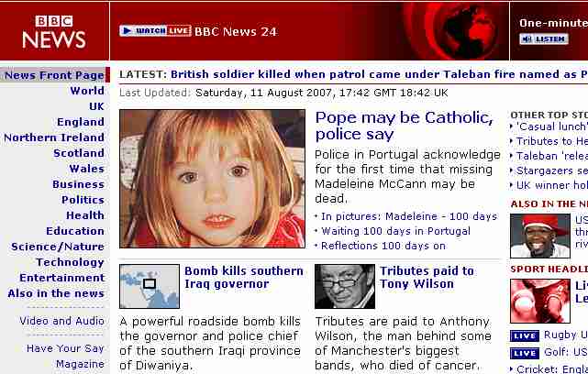Open the Tony Wilson photo thumbnail

point(345,286)
